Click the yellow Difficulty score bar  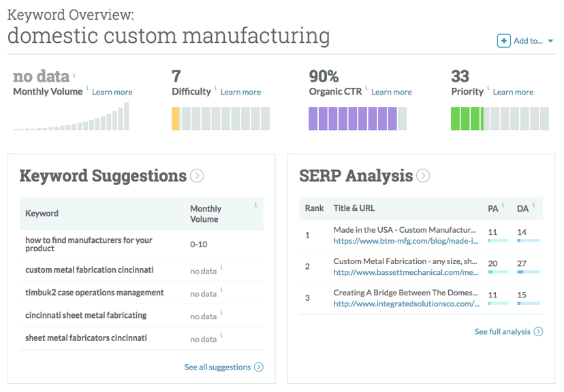pos(176,118)
